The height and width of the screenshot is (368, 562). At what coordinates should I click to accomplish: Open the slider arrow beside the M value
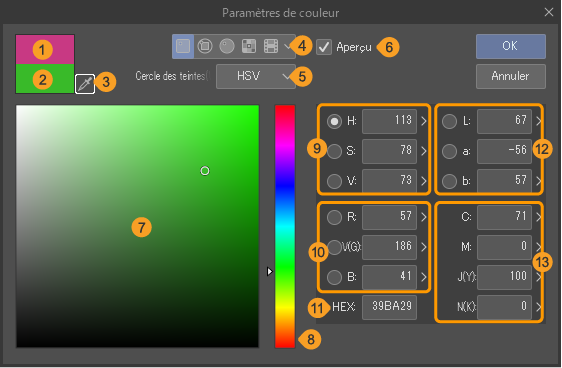pyautogui.click(x=538, y=247)
